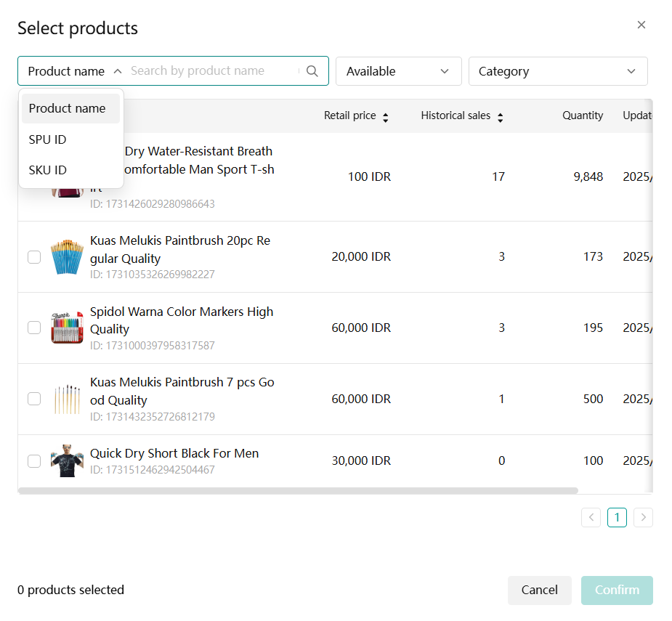
Task: Open the Available status dropdown
Action: 398,71
